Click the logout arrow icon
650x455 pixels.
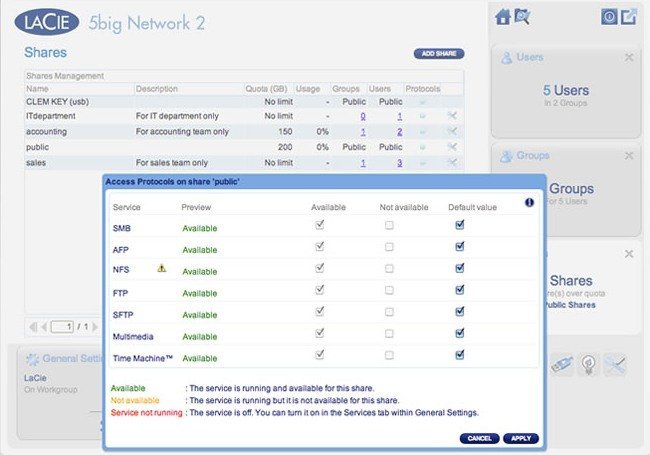click(x=628, y=16)
